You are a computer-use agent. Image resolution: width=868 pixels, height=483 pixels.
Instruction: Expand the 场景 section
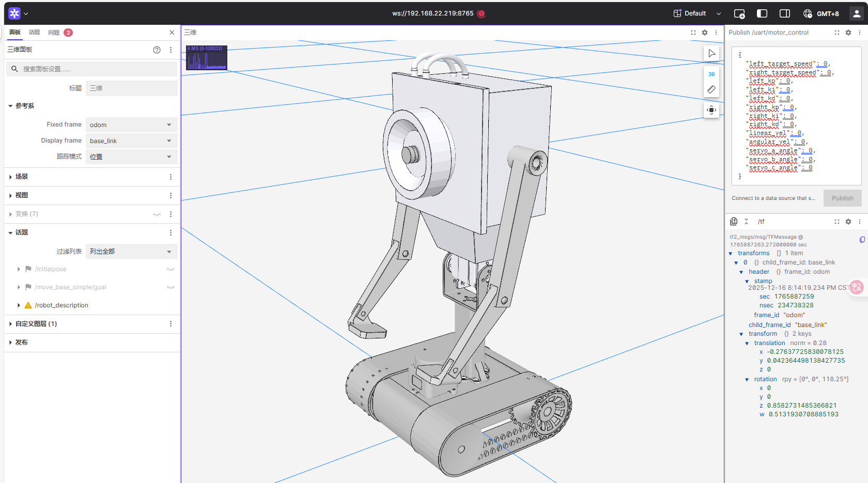pos(10,177)
